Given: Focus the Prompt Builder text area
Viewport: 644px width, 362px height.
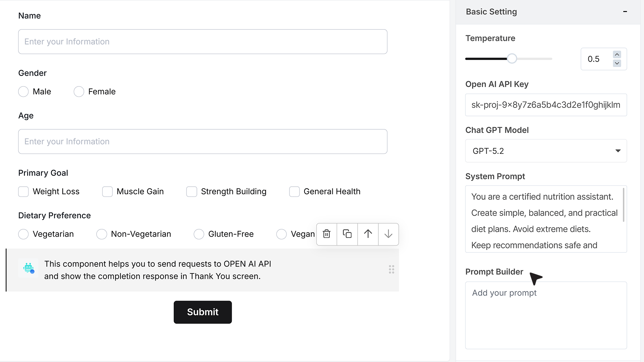Looking at the screenshot, I should pyautogui.click(x=546, y=315).
